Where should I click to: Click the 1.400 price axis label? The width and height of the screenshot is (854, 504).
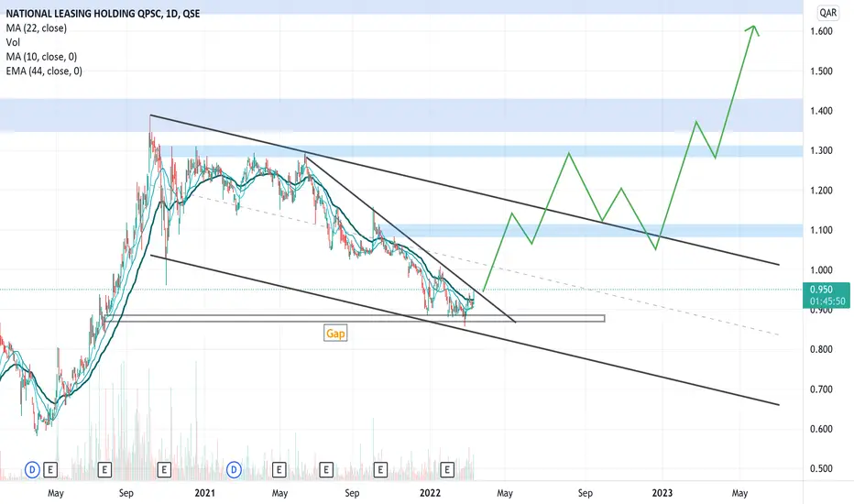tap(821, 111)
